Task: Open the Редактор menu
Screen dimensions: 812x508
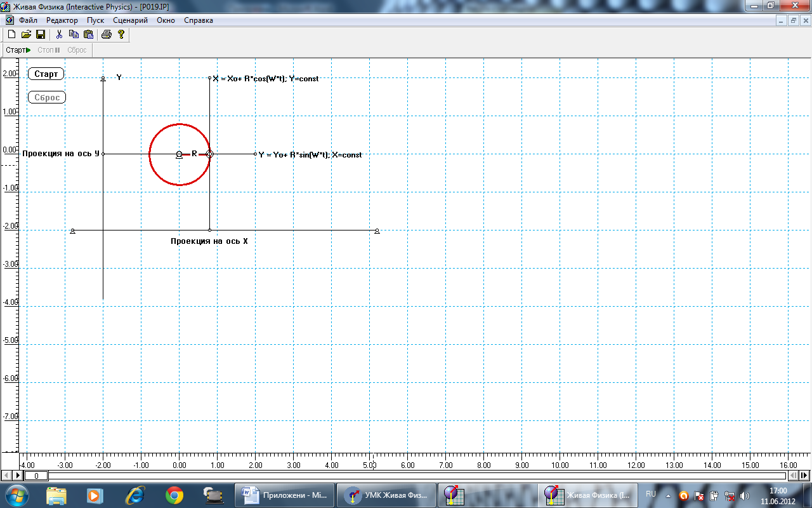Action: click(x=62, y=20)
